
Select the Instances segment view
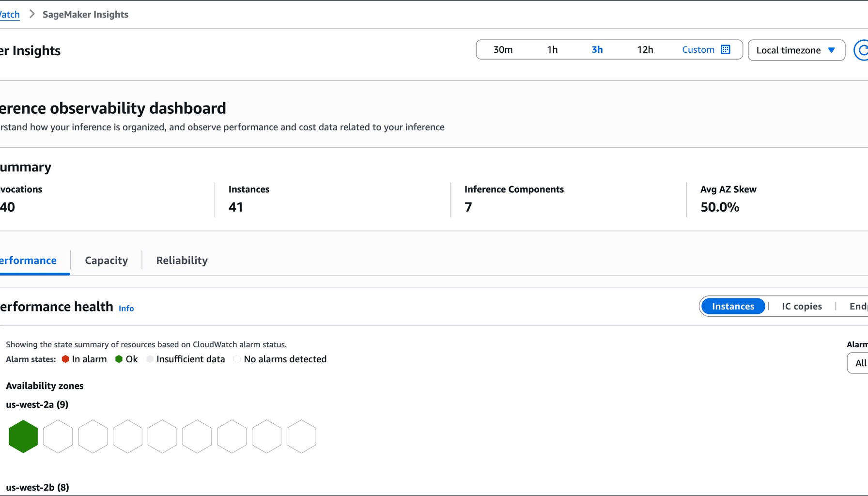[733, 306]
